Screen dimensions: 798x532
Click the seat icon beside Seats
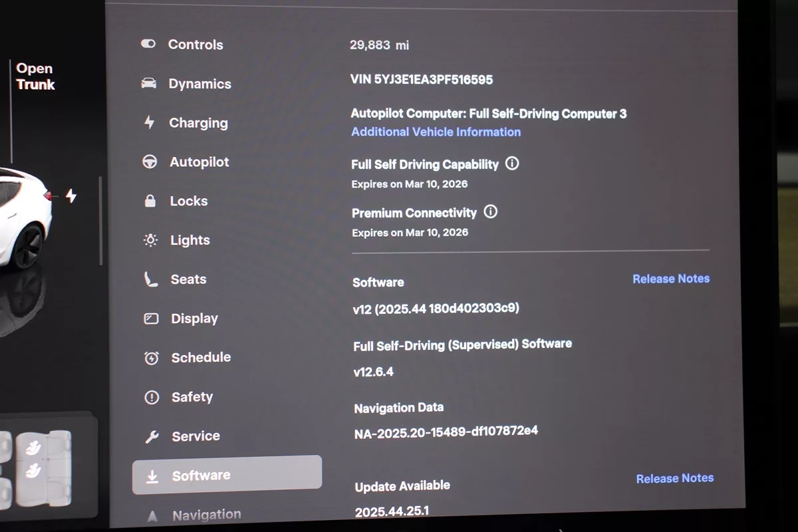point(151,279)
